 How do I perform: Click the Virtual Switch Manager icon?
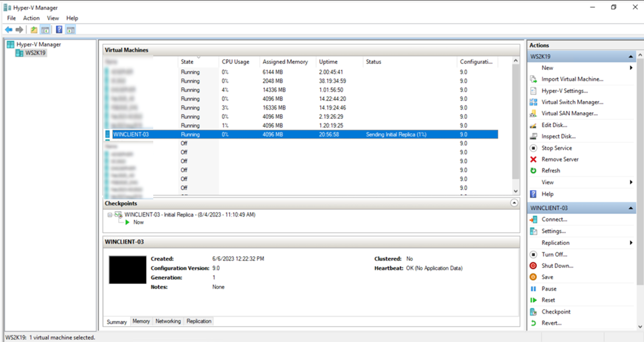pyautogui.click(x=533, y=102)
